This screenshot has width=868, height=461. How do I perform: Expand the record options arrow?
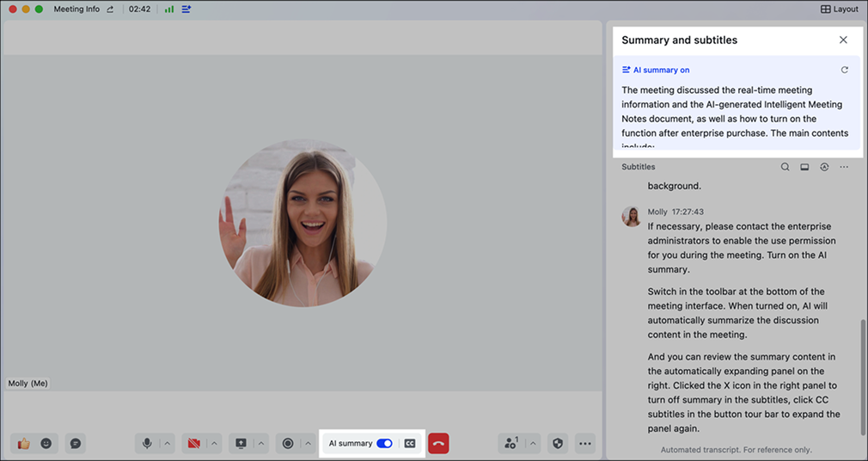(x=308, y=444)
